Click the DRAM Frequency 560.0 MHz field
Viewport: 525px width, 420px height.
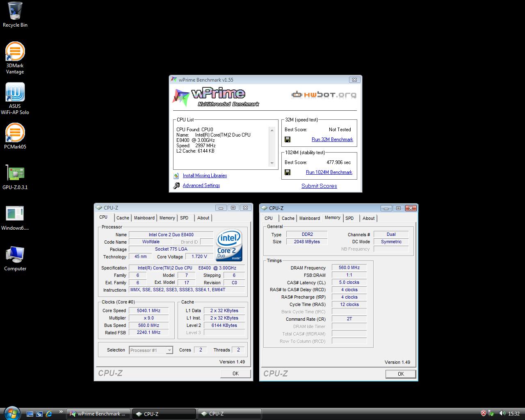[349, 268]
